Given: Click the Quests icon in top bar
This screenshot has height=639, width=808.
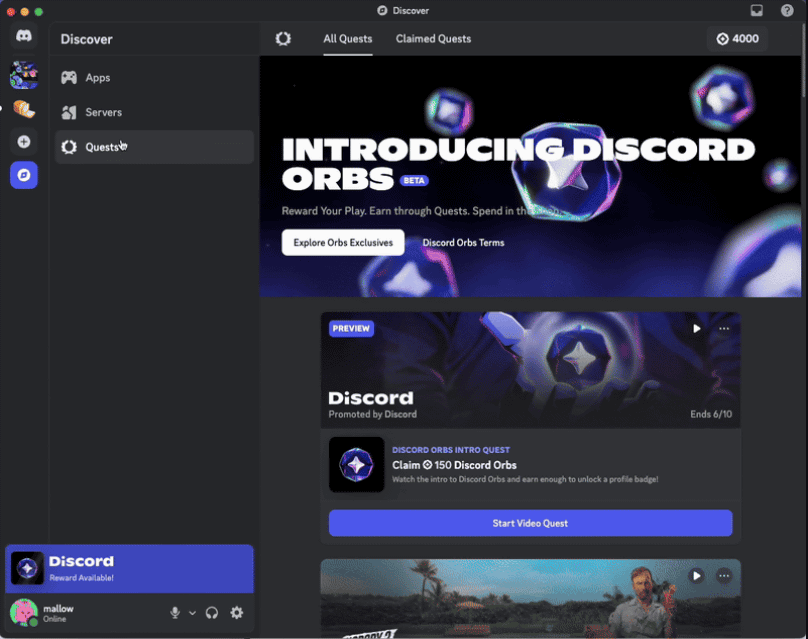Looking at the screenshot, I should pyautogui.click(x=283, y=39).
